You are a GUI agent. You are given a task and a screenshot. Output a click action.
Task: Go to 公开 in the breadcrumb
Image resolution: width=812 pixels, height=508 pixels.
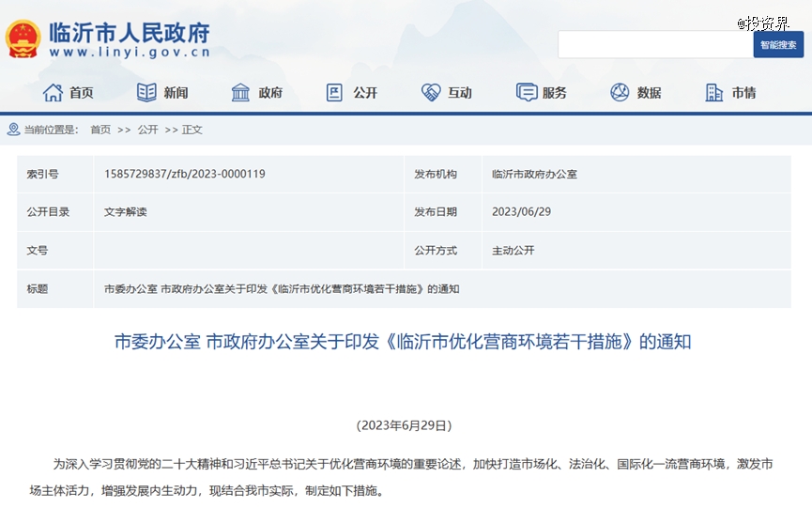coord(147,130)
